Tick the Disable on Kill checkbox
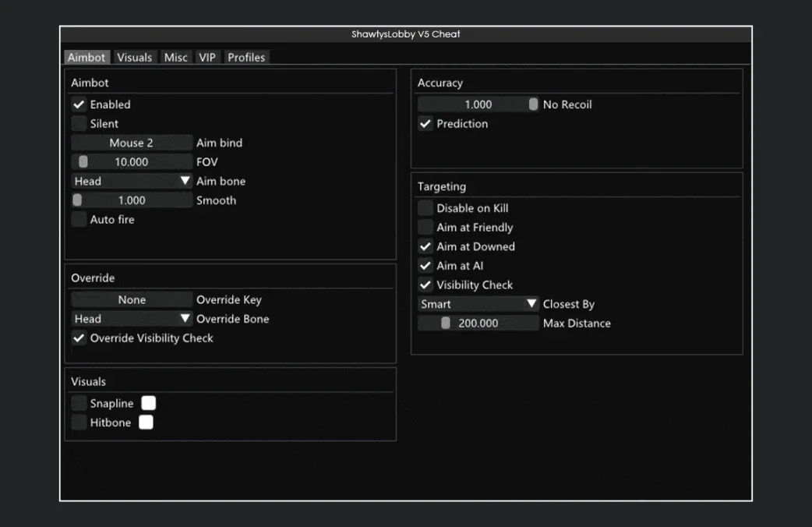 425,208
